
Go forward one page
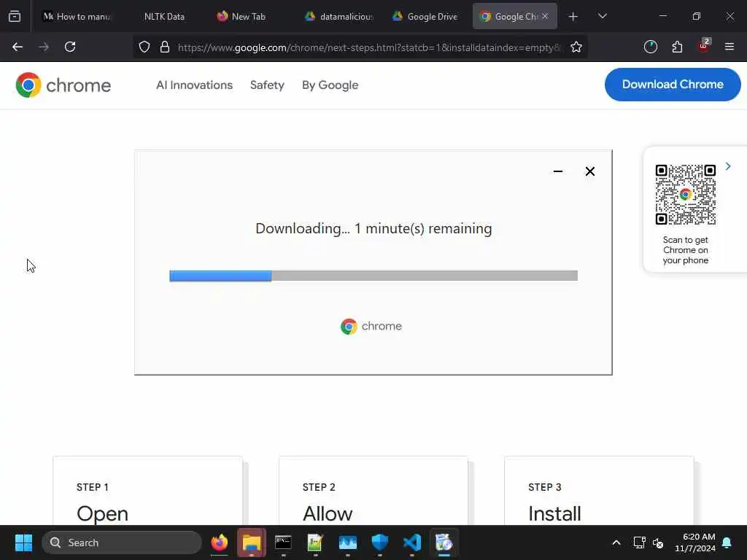pyautogui.click(x=43, y=47)
